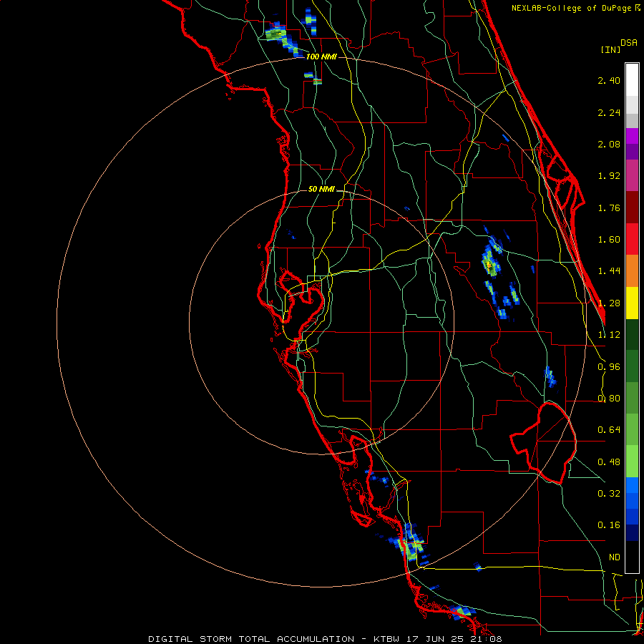Select the navy swatch just above ND
This screenshot has width=644, height=644.
tap(632, 533)
